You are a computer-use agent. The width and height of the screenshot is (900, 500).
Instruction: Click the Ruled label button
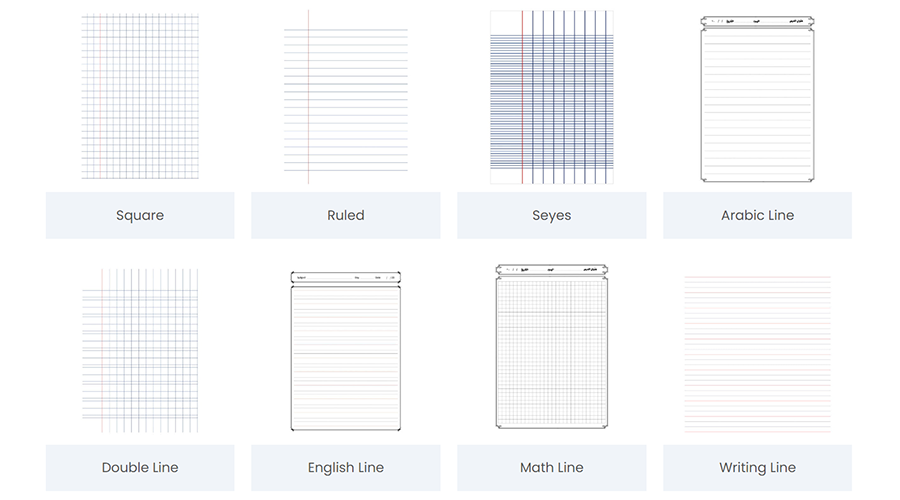click(x=346, y=215)
